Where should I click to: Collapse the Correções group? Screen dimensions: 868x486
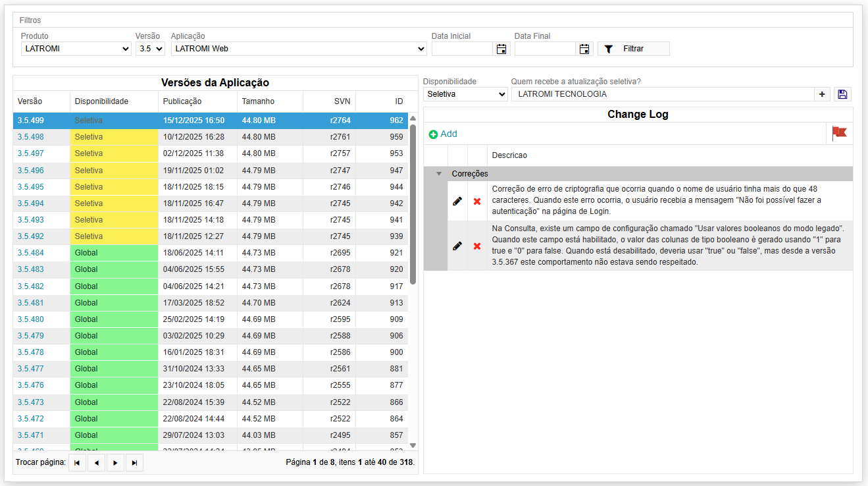[x=439, y=174]
